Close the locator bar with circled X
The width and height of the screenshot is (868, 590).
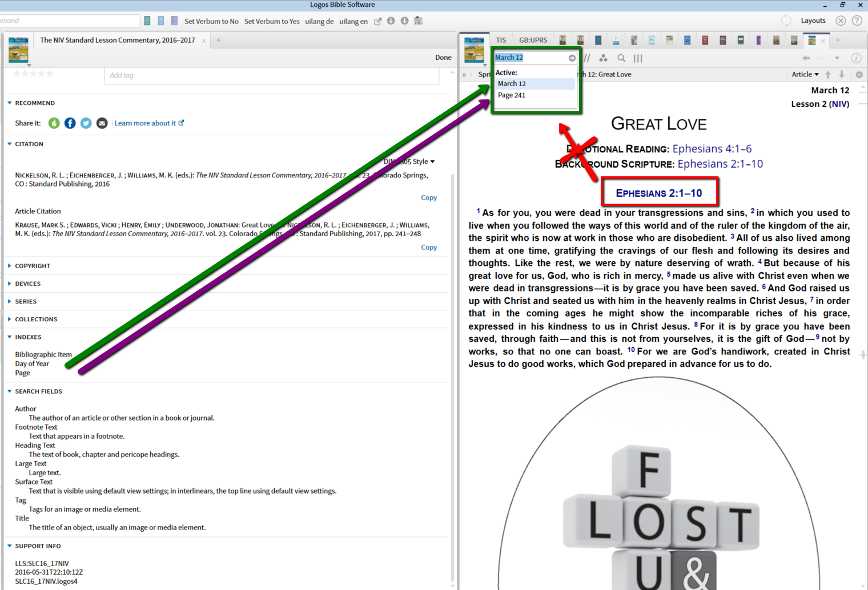click(x=859, y=75)
